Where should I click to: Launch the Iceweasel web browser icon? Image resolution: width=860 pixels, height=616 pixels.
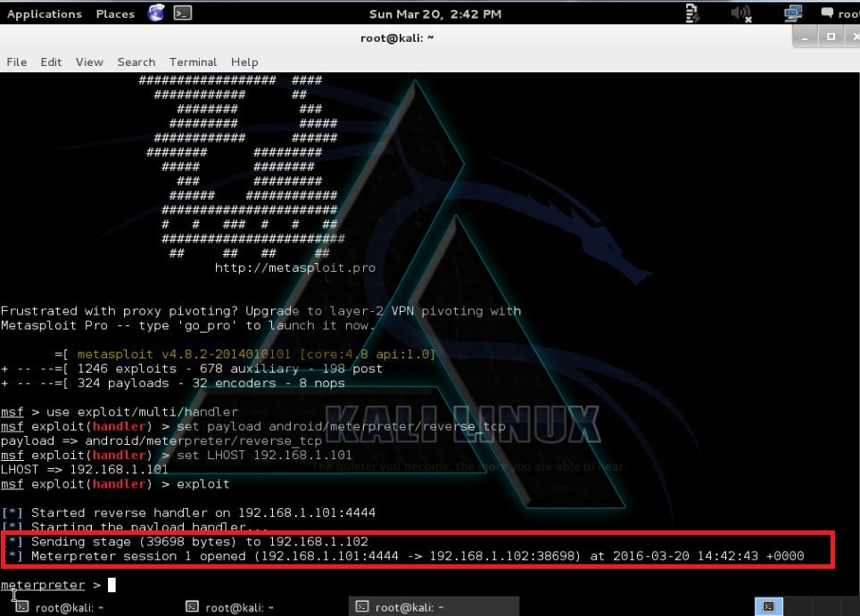point(156,12)
